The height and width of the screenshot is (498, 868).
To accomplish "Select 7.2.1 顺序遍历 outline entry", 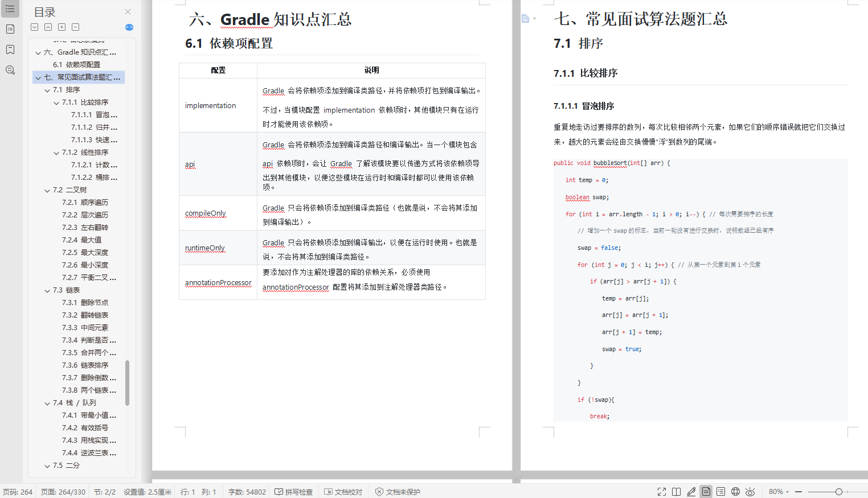I will pos(85,203).
